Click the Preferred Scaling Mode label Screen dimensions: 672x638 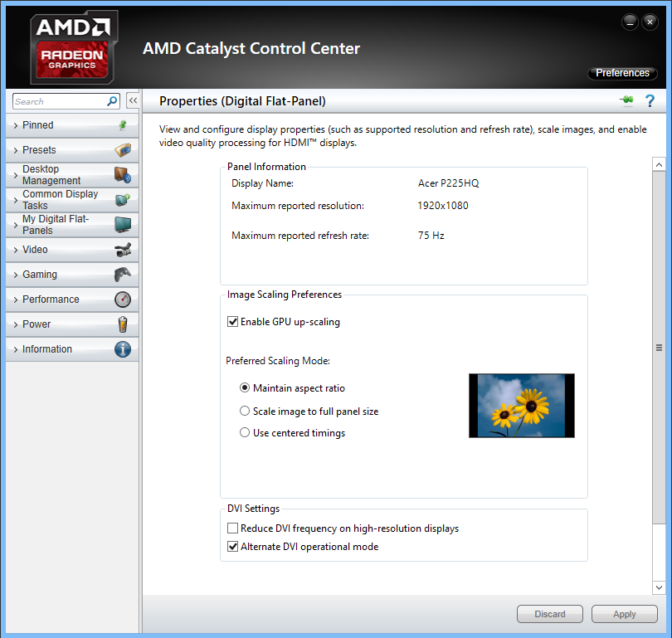(278, 361)
